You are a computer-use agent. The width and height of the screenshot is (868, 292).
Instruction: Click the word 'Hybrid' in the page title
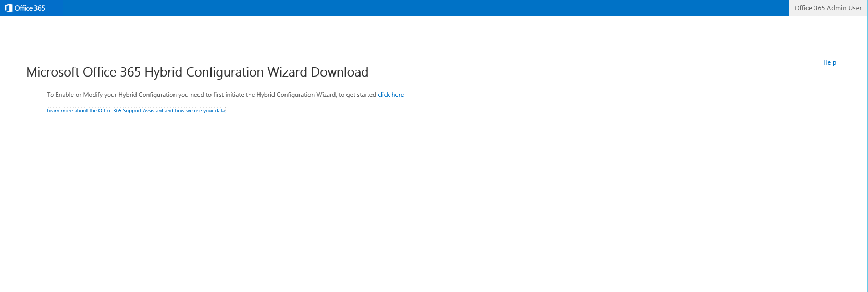(163, 72)
